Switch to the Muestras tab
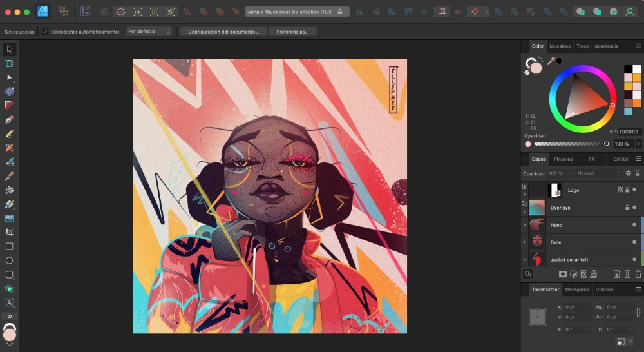This screenshot has width=644, height=352. 560,46
